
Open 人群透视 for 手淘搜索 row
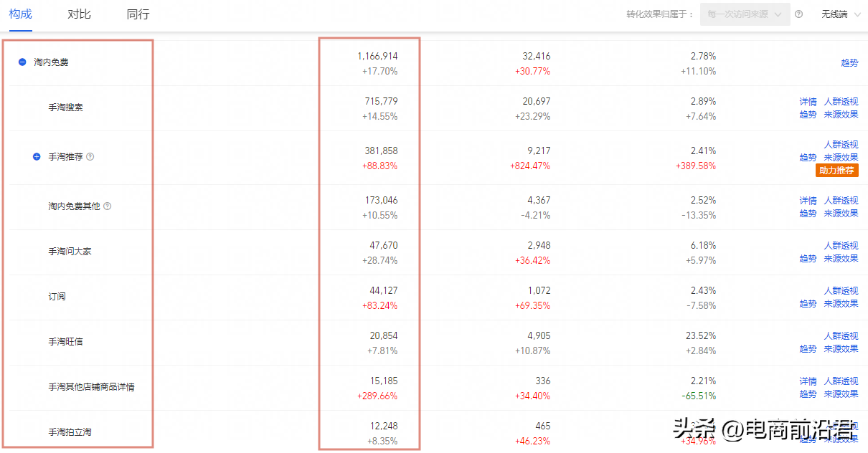[841, 102]
